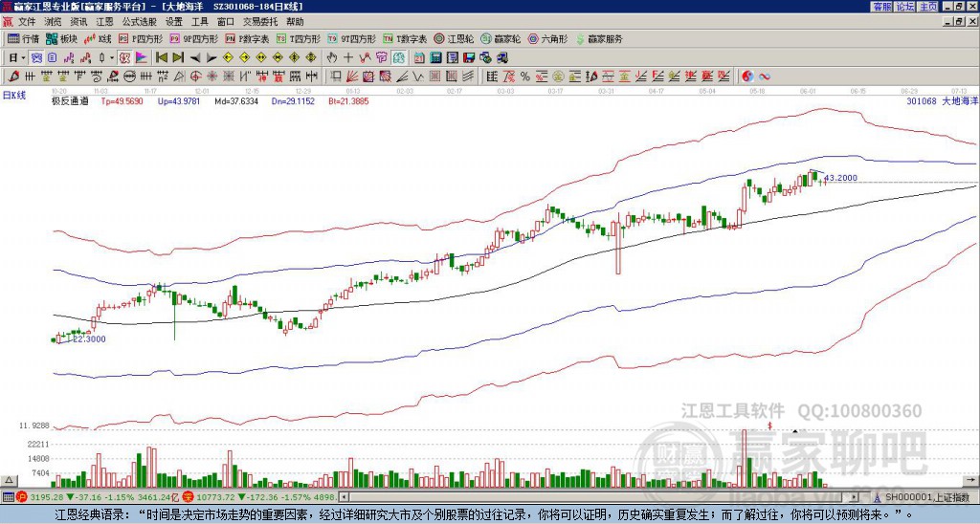Open the 交易委托 menu

pos(260,22)
